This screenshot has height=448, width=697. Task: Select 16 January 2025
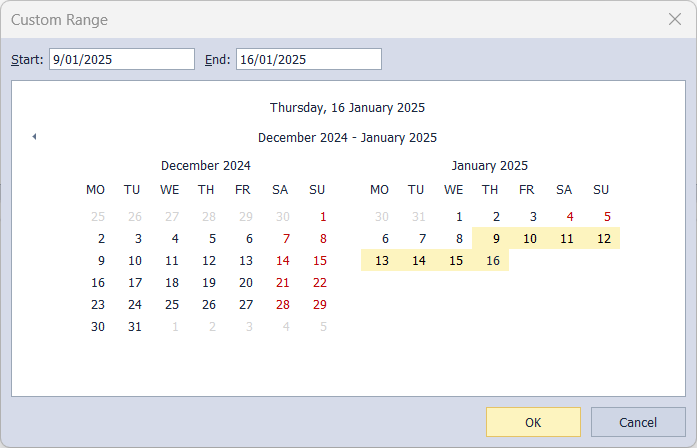[x=491, y=261]
